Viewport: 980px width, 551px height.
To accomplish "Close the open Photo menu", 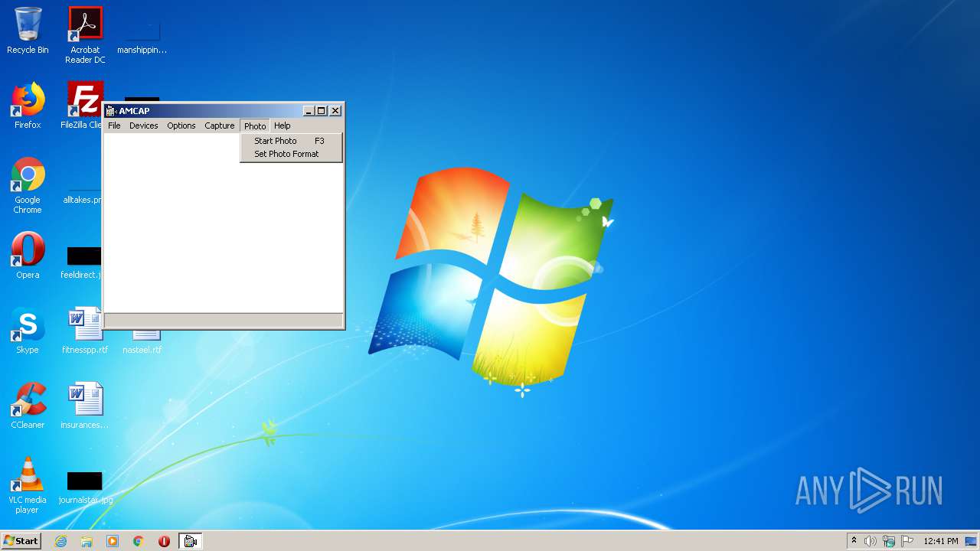I will [255, 126].
